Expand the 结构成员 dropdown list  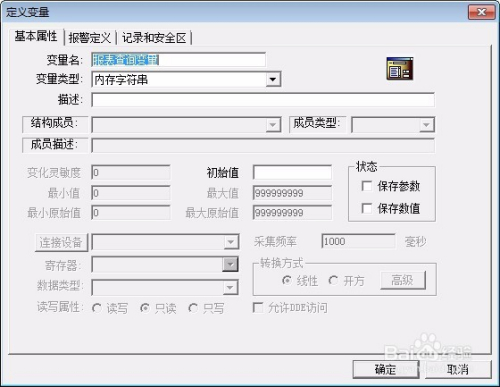point(273,125)
